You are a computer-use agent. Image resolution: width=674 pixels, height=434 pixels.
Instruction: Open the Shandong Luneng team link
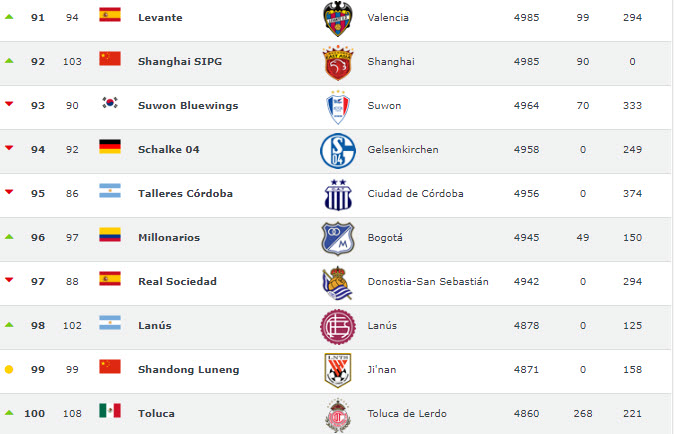(188, 370)
